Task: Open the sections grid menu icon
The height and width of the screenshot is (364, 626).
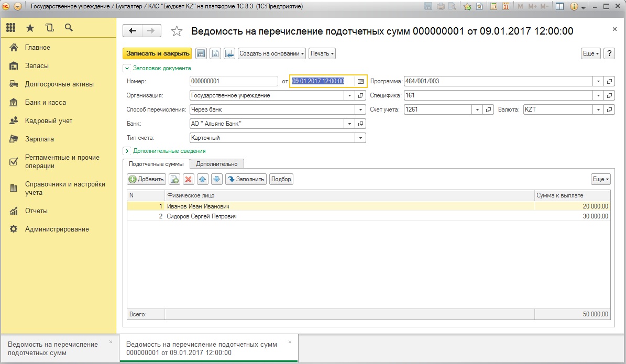Action: point(11,28)
